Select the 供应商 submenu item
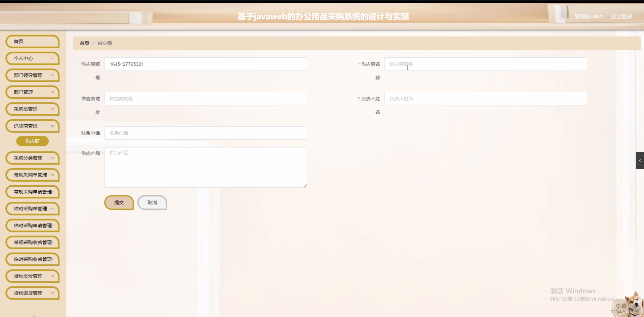Screen dimensions: 644x317 [33, 141]
